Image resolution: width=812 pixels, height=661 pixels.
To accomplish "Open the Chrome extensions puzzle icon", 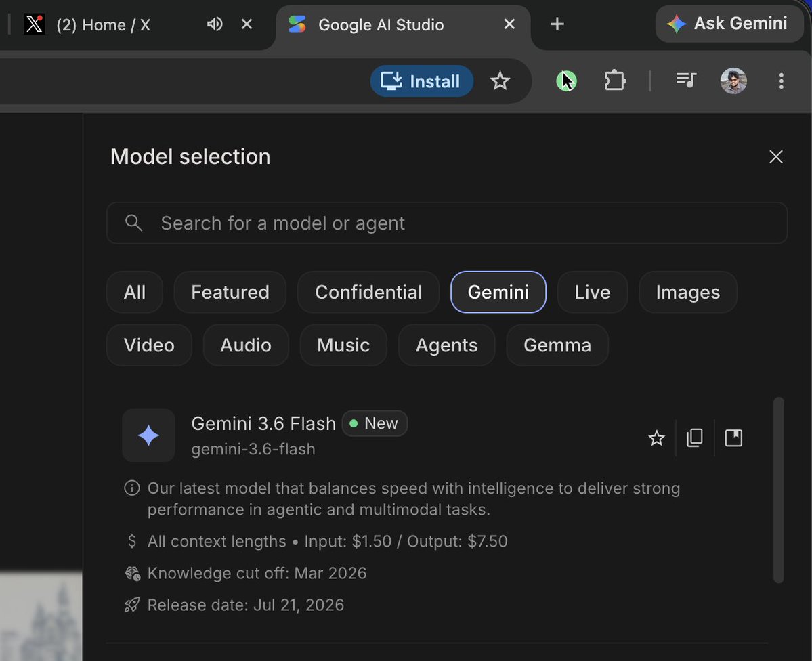I will click(x=615, y=81).
